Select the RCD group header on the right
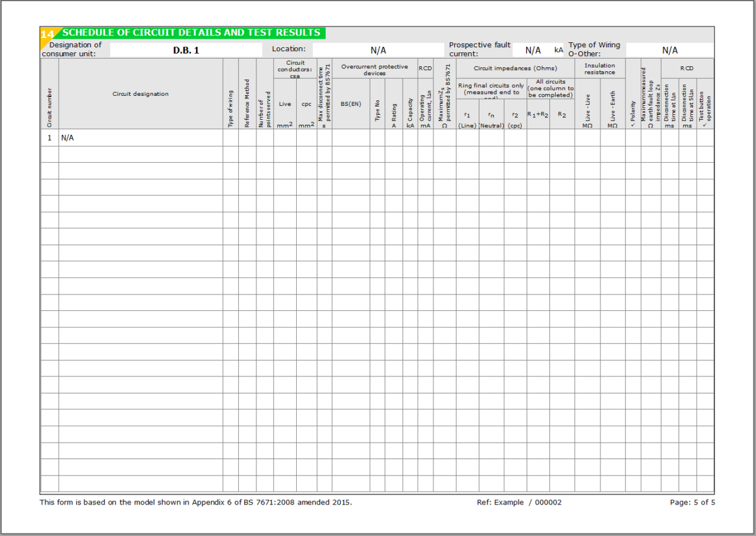The height and width of the screenshot is (536, 756). pyautogui.click(x=687, y=67)
